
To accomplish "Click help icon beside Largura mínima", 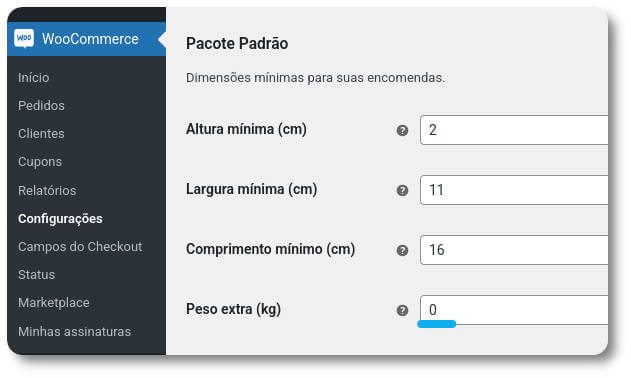I will pyautogui.click(x=402, y=190).
